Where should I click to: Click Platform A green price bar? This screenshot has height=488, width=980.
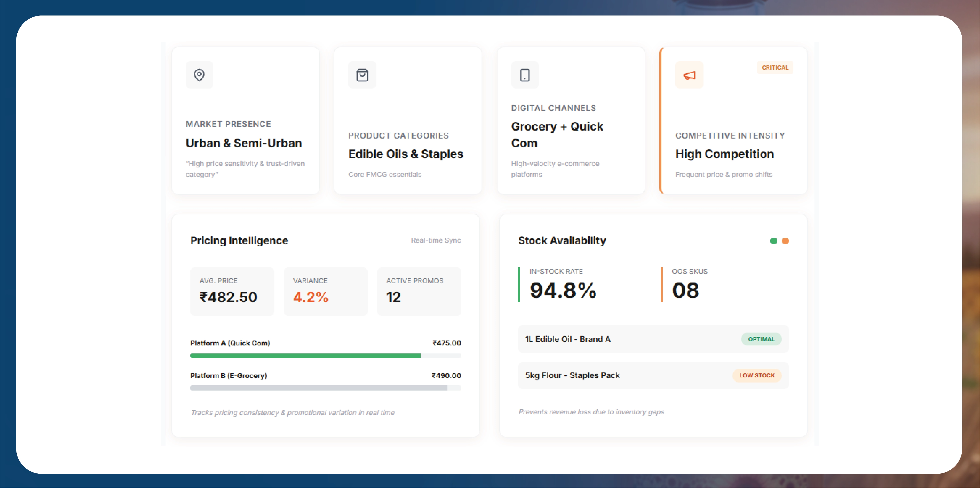[305, 356]
